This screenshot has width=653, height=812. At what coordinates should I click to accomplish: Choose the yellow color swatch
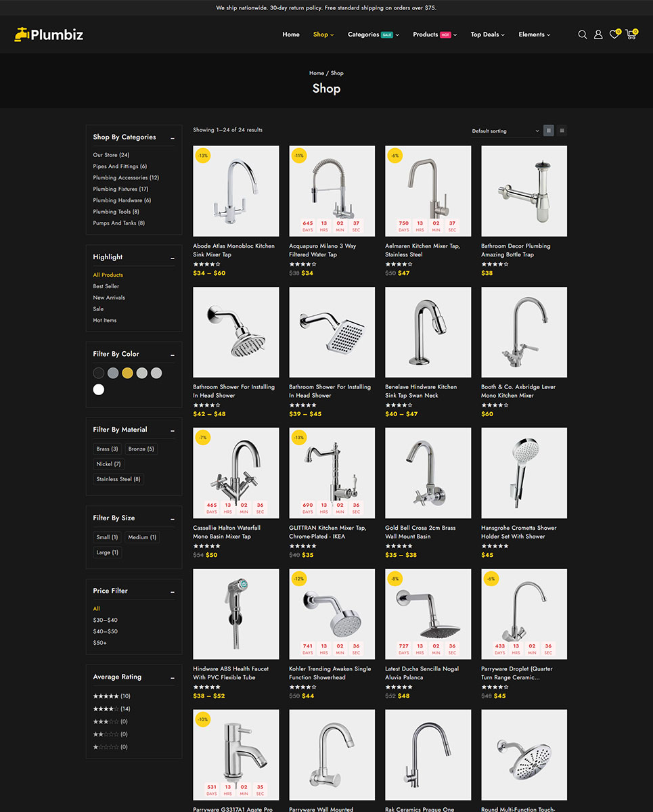127,373
